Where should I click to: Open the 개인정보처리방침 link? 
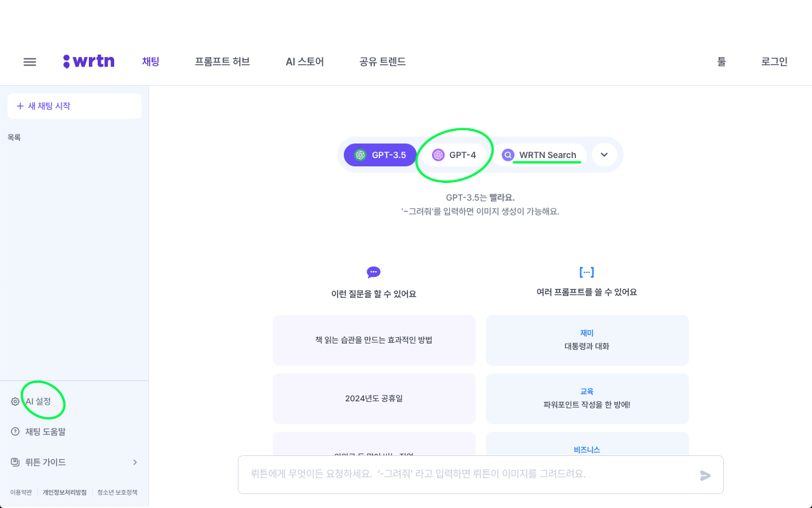[x=65, y=492]
